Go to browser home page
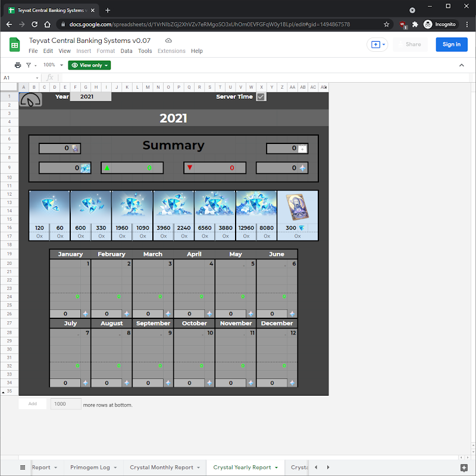This screenshot has height=476, width=476. [48, 24]
